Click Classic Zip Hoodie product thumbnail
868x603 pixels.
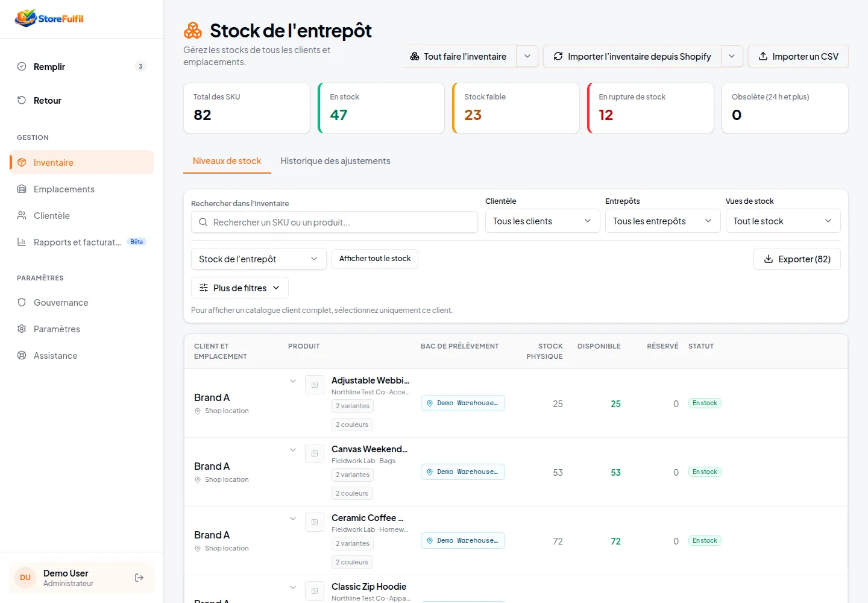(x=315, y=591)
